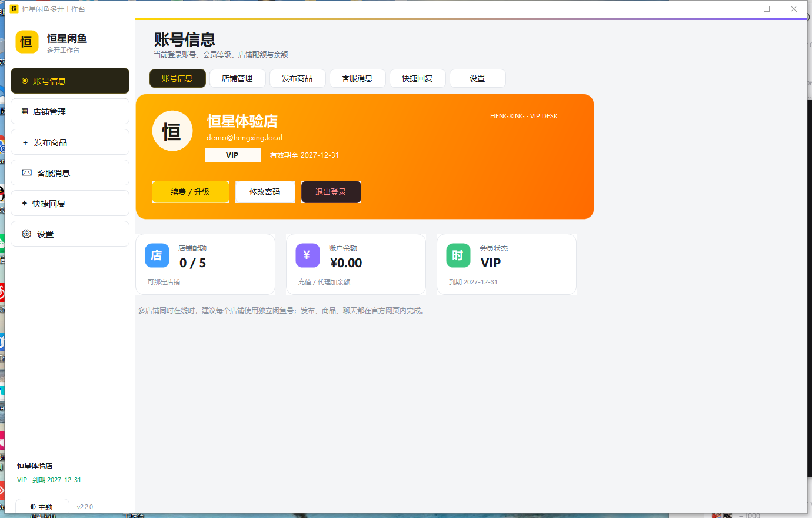Switch to the 店铺管理 top tab
812x518 pixels.
(x=238, y=78)
